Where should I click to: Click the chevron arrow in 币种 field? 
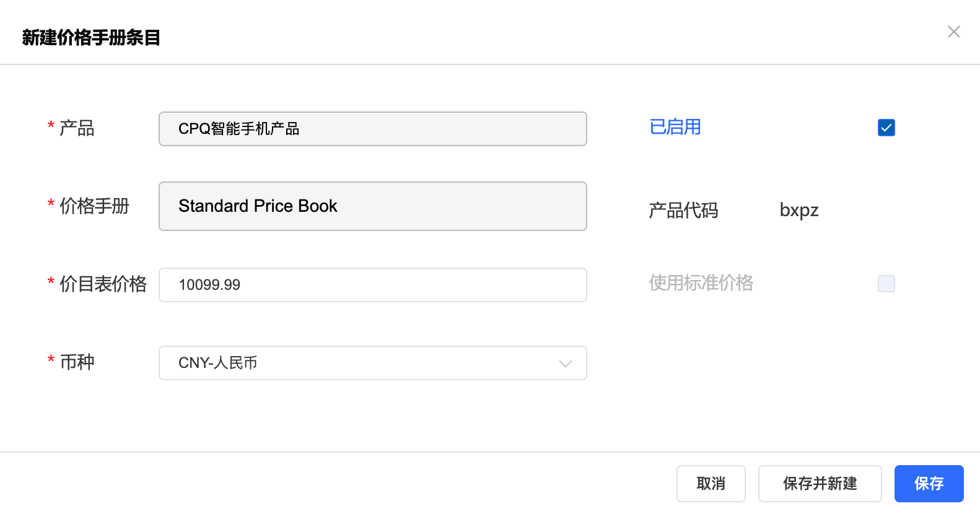[565, 364]
